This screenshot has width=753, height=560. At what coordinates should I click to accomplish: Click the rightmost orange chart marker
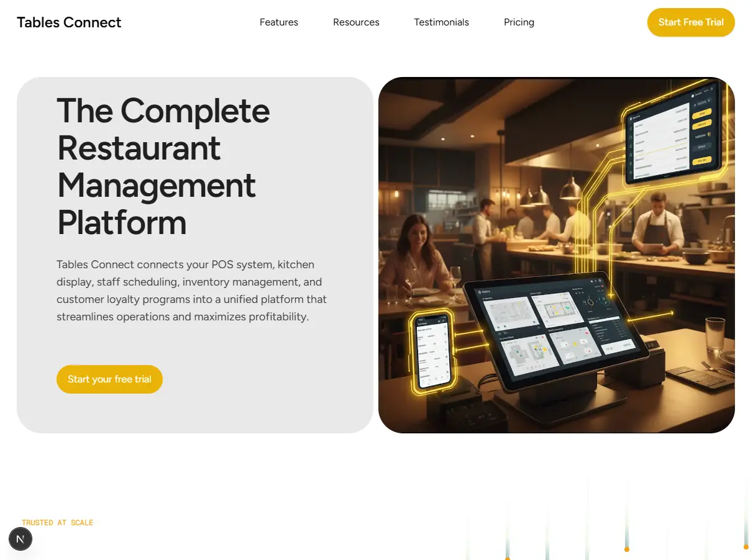[x=746, y=546]
